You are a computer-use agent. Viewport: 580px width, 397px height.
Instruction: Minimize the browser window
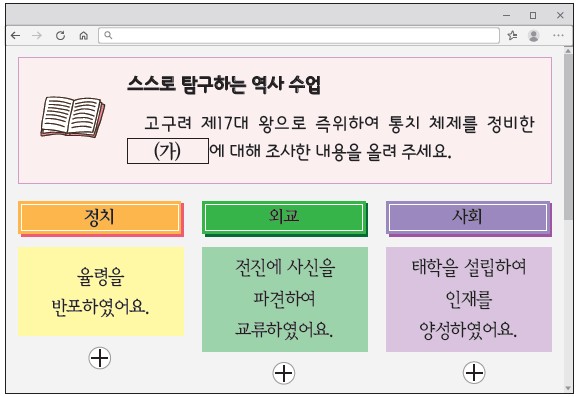point(507,16)
